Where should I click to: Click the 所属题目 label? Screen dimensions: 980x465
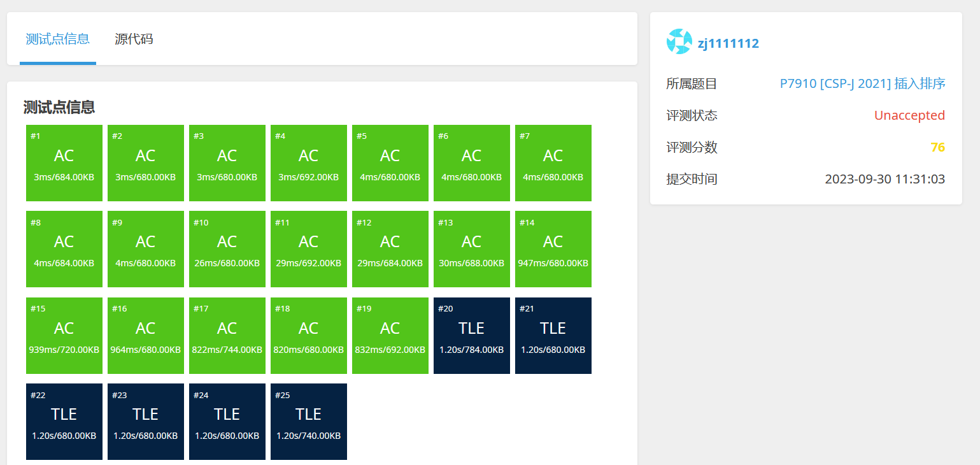point(692,83)
